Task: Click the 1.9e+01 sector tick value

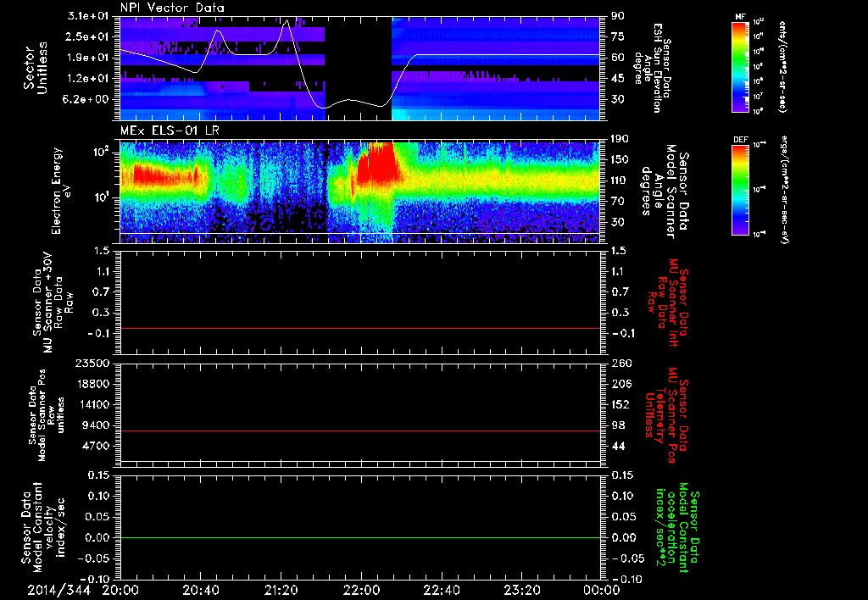Action: 88,58
